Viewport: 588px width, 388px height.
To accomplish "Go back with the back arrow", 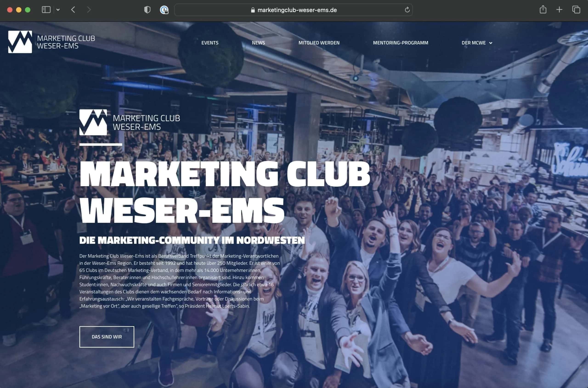I will 73,10.
